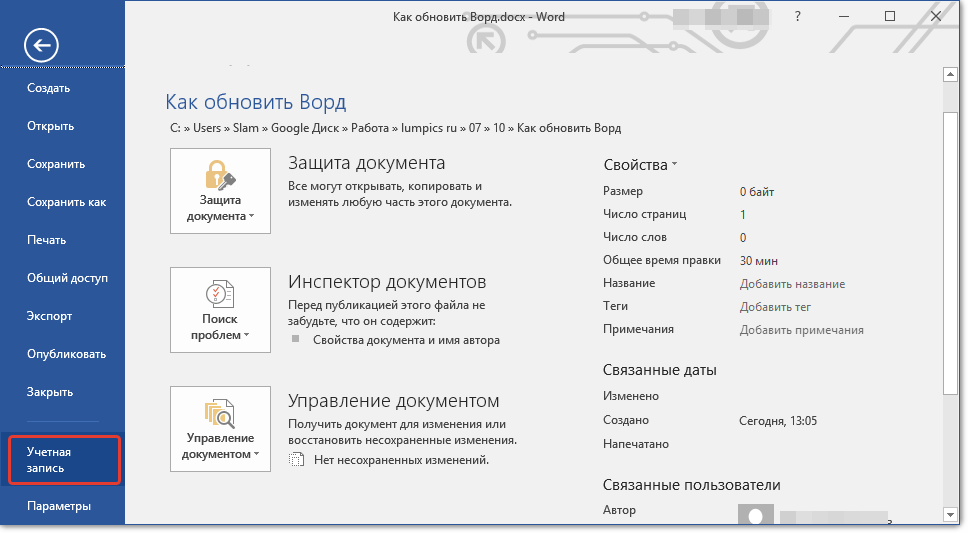The height and width of the screenshot is (533, 968).
Task: Choose Сохранить in the sidebar
Action: point(56,164)
